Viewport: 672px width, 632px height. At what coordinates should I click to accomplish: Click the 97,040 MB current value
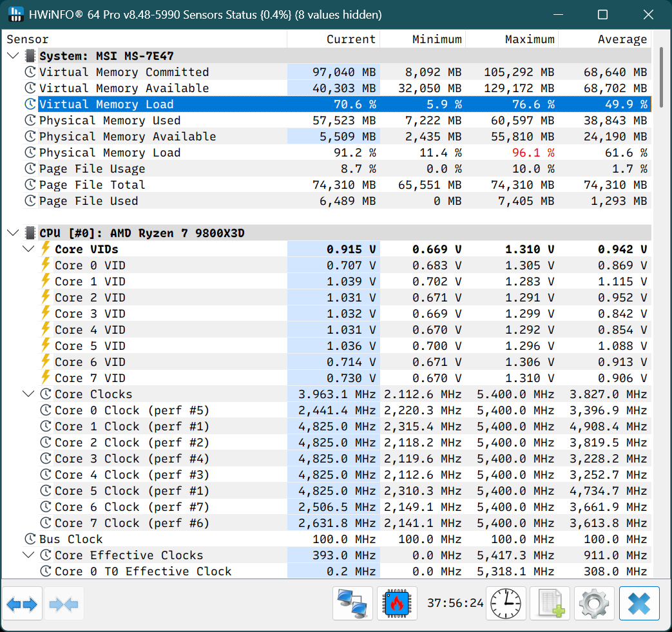(x=344, y=72)
